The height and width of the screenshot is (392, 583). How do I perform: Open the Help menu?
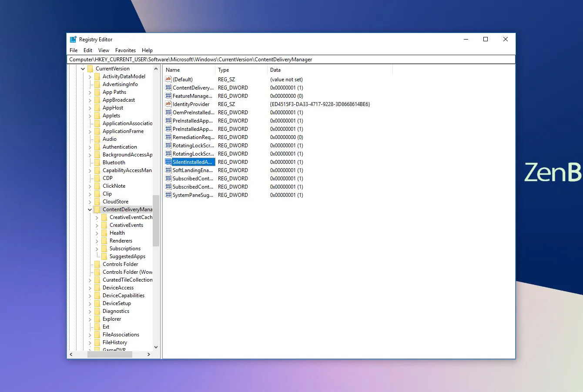click(147, 50)
